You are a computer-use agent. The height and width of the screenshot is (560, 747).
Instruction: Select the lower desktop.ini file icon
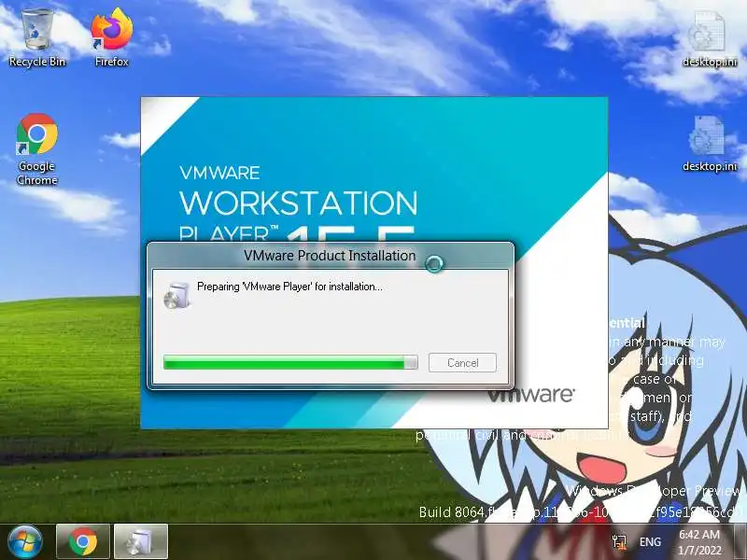click(x=710, y=143)
